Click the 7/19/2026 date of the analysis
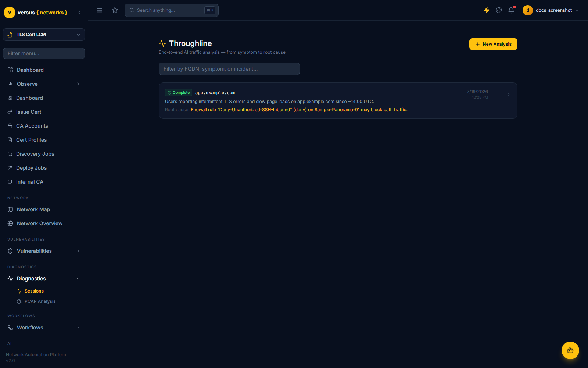The height and width of the screenshot is (368, 588). (477, 92)
